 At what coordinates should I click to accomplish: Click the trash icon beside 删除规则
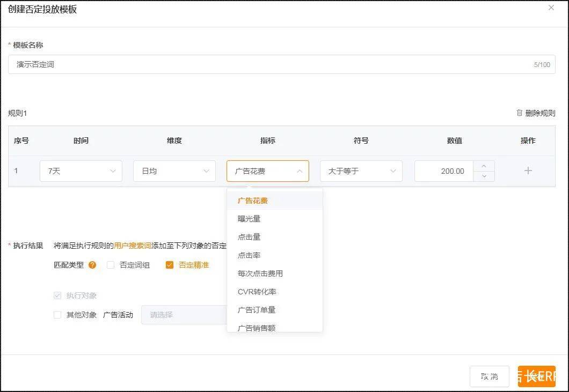519,113
